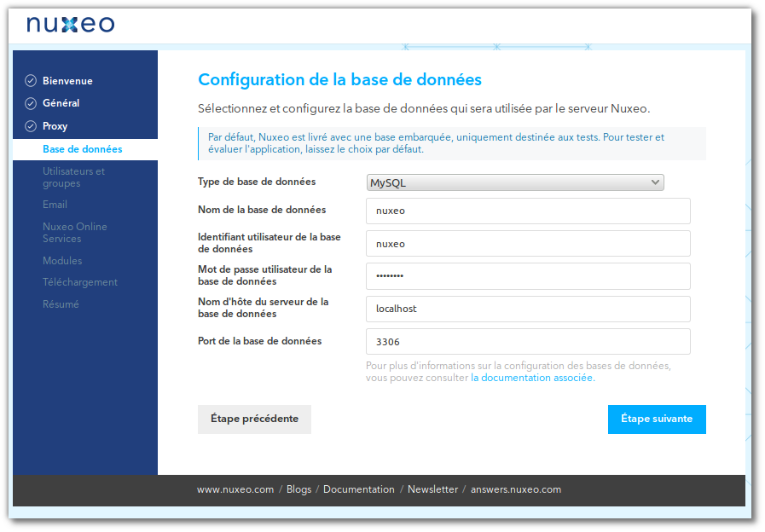
Task: Open the www.nuxeo.com footer link
Action: (x=235, y=489)
